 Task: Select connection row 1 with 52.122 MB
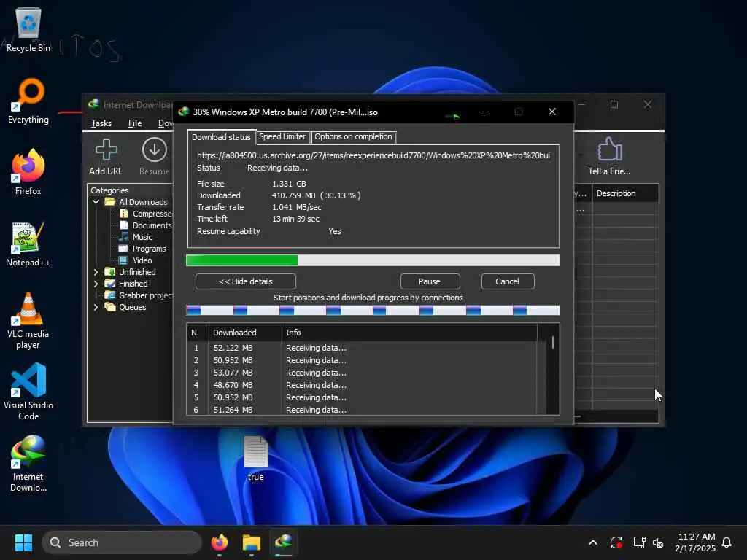coord(362,348)
